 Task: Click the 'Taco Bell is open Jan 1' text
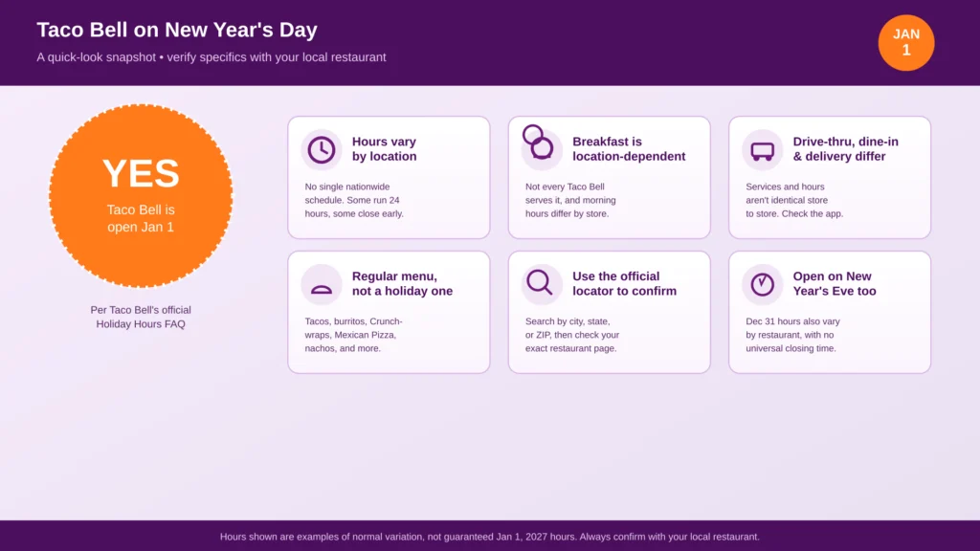click(141, 218)
